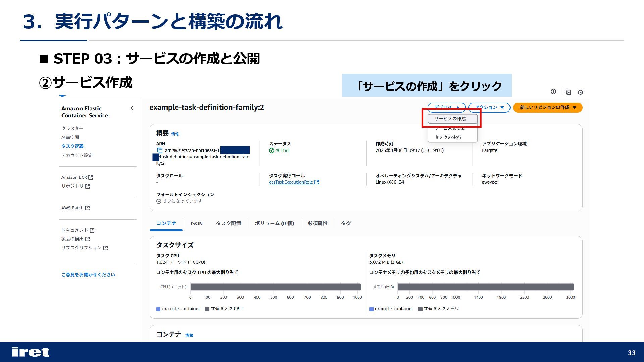Image resolution: width=644 pixels, height=362 pixels.
Task: Click the fault injection off-status circle icon
Action: (159, 201)
